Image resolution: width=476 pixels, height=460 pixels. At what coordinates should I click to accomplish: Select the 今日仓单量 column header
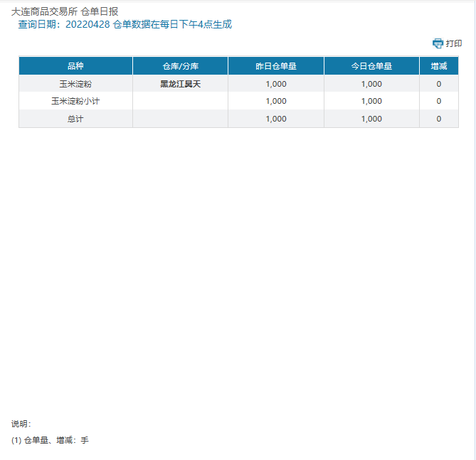click(x=371, y=66)
